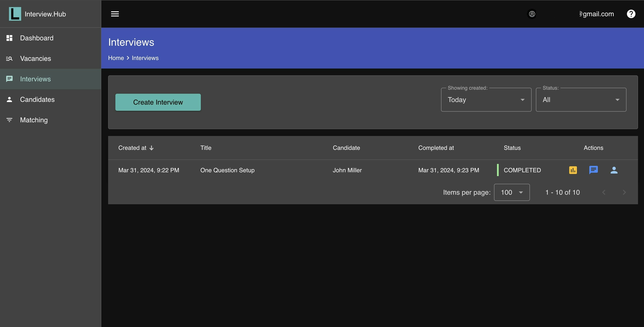Click the next page arrow

(624, 192)
